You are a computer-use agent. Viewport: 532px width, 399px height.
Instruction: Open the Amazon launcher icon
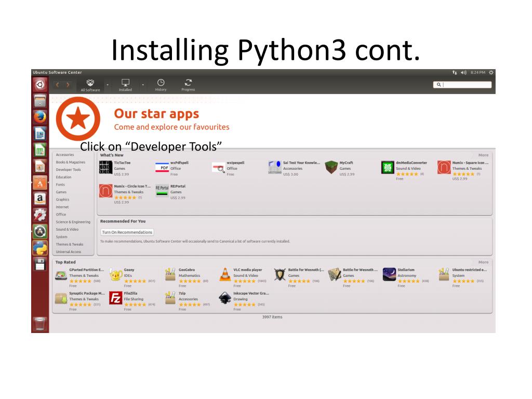click(x=40, y=199)
